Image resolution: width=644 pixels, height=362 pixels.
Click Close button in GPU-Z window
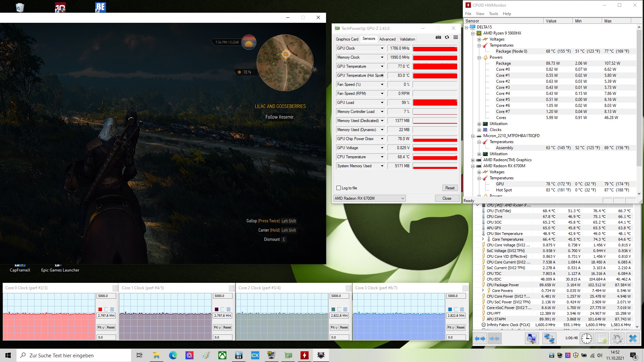point(447,198)
